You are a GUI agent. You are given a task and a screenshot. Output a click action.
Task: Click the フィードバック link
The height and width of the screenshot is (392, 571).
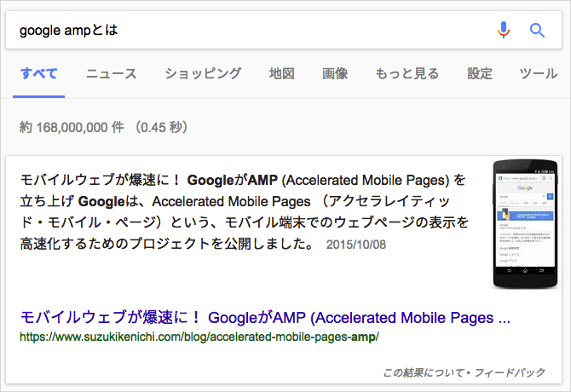point(510,372)
